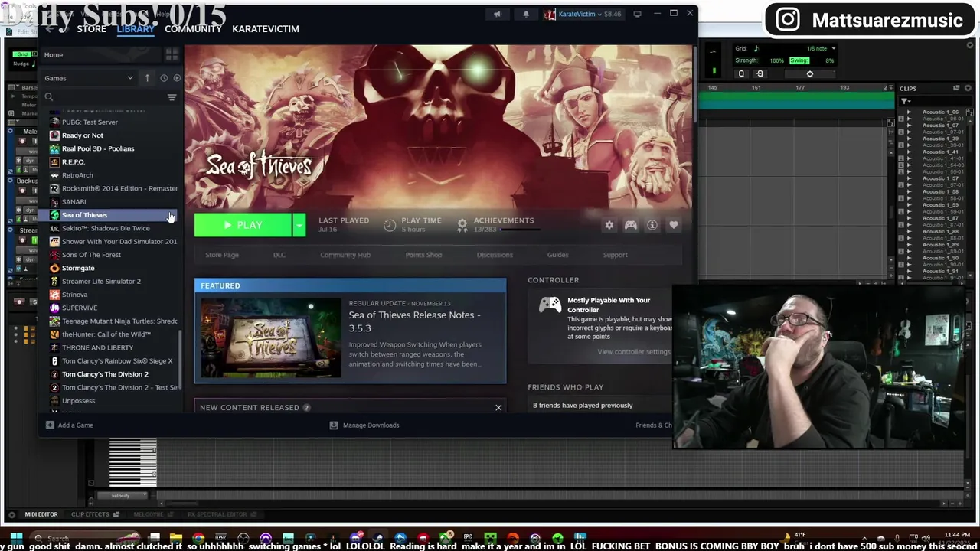This screenshot has width=980, height=551.
Task: Open Steam announcements megaphone icon
Action: tap(498, 14)
